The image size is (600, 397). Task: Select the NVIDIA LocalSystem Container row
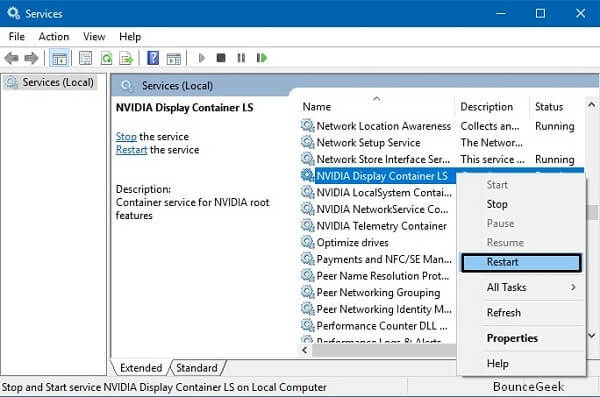point(377,193)
